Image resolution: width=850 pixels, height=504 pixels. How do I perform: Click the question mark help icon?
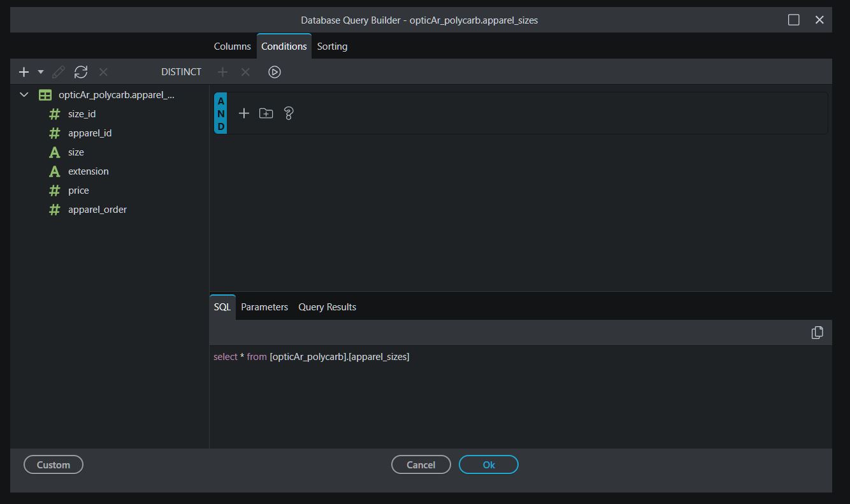[289, 113]
